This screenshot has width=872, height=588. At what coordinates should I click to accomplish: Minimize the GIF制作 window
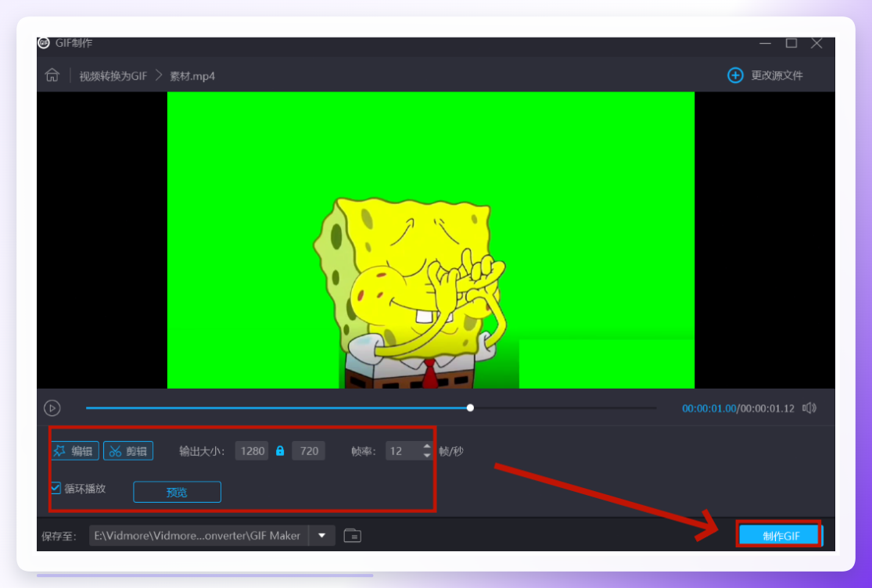(766, 43)
